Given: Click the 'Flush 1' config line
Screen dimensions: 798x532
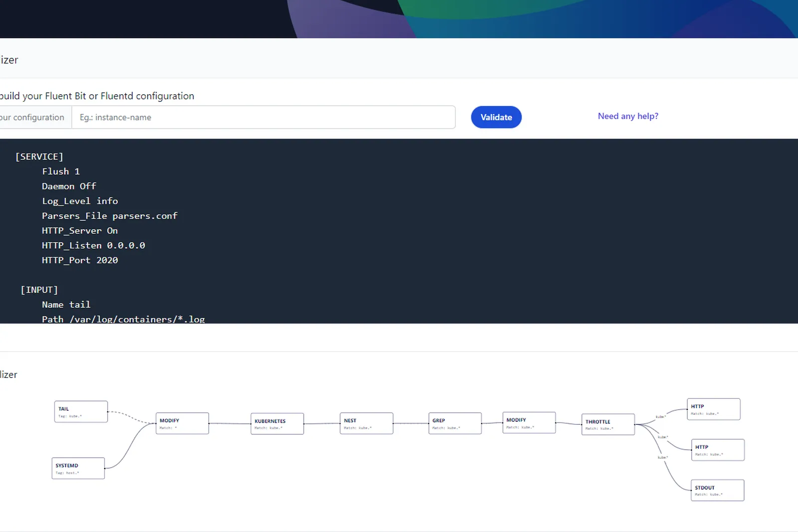Looking at the screenshot, I should coord(61,172).
